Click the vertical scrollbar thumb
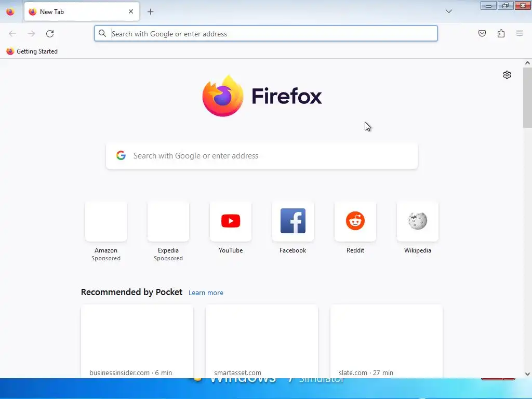This screenshot has width=532, height=399. [527, 98]
